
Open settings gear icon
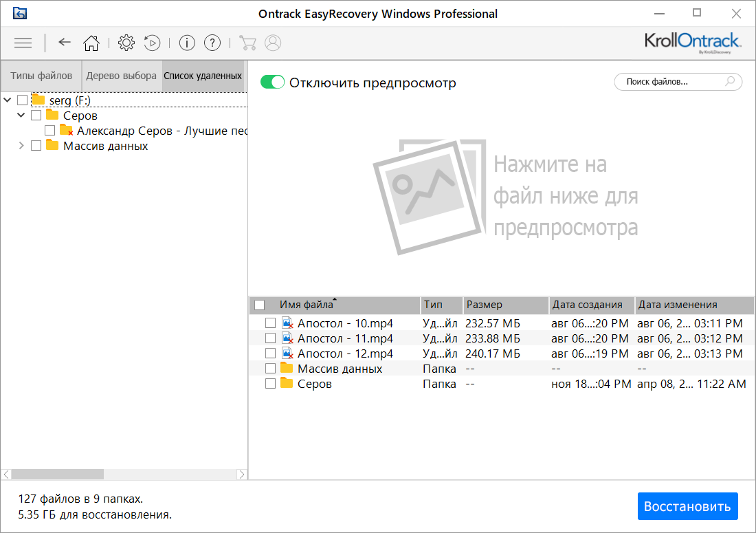coord(126,43)
